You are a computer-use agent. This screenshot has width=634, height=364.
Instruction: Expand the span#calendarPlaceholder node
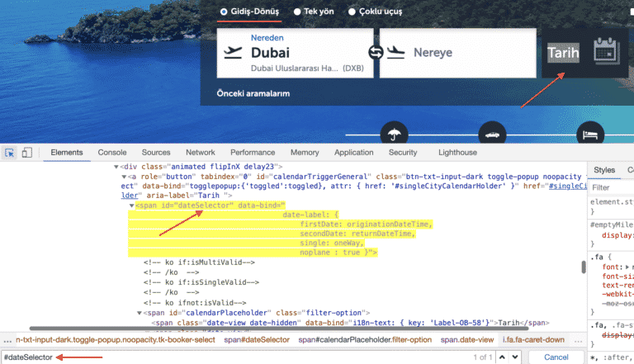(x=140, y=313)
